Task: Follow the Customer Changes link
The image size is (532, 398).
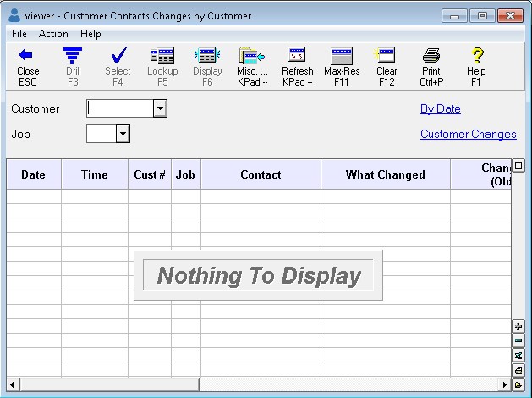Action: pos(468,134)
